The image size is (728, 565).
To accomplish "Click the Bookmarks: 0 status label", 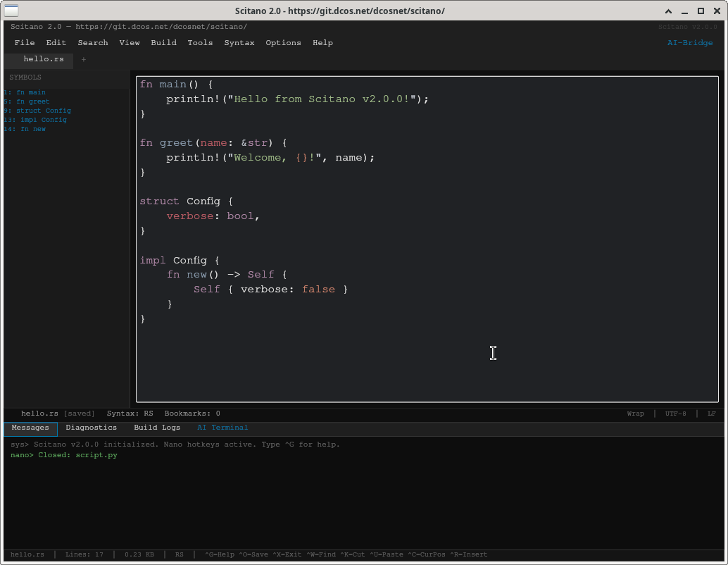I will pos(192,414).
